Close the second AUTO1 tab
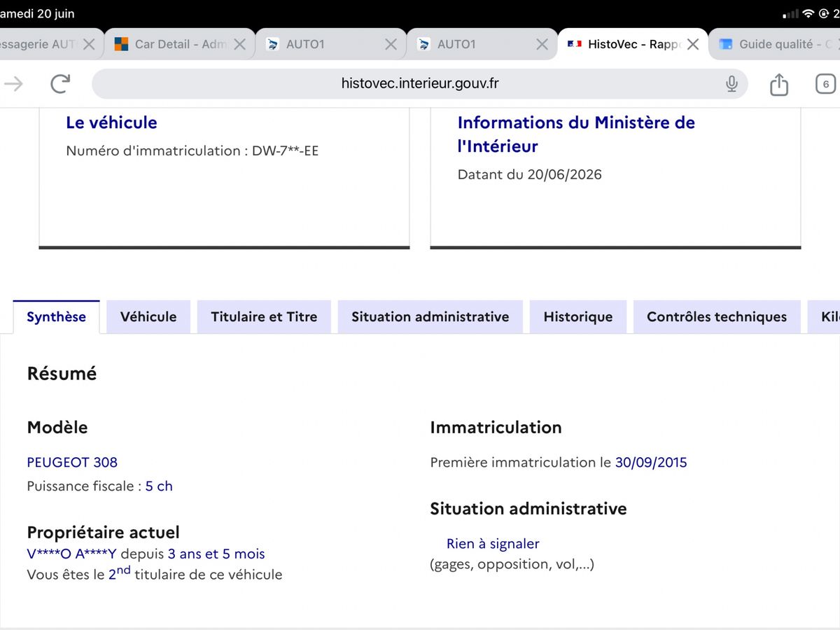Image resolution: width=840 pixels, height=630 pixels. pos(542,44)
